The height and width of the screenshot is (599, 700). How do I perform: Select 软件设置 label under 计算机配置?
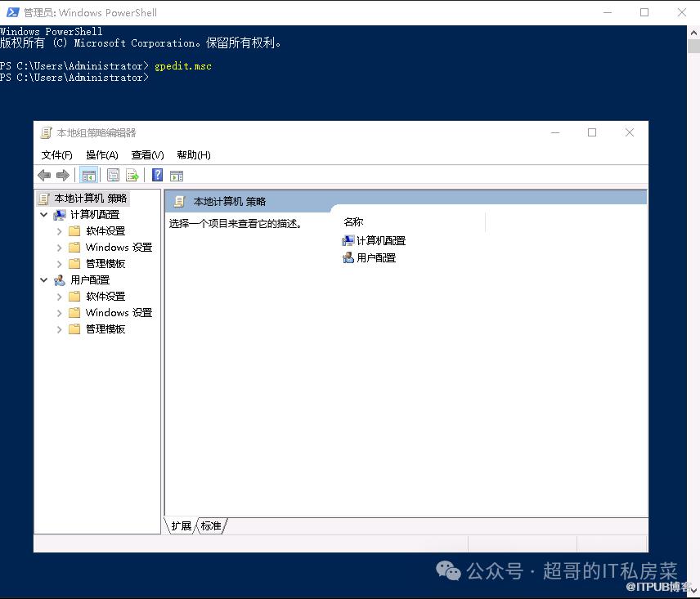[105, 231]
